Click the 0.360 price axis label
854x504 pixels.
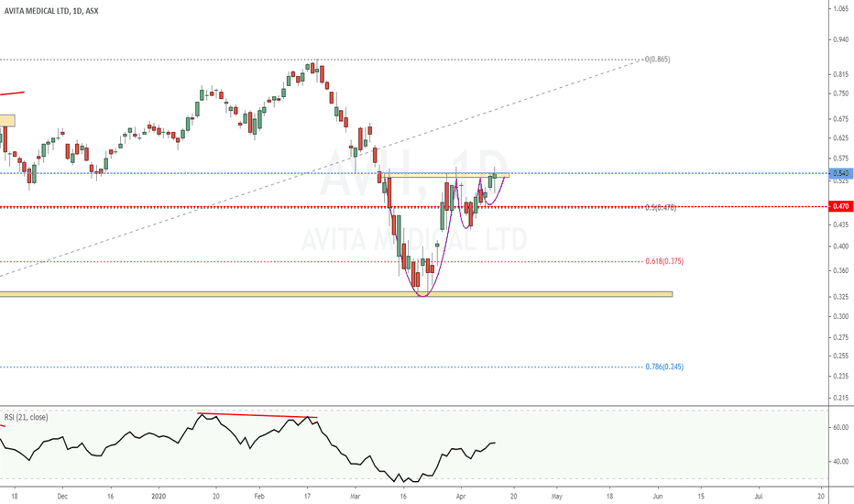click(840, 271)
